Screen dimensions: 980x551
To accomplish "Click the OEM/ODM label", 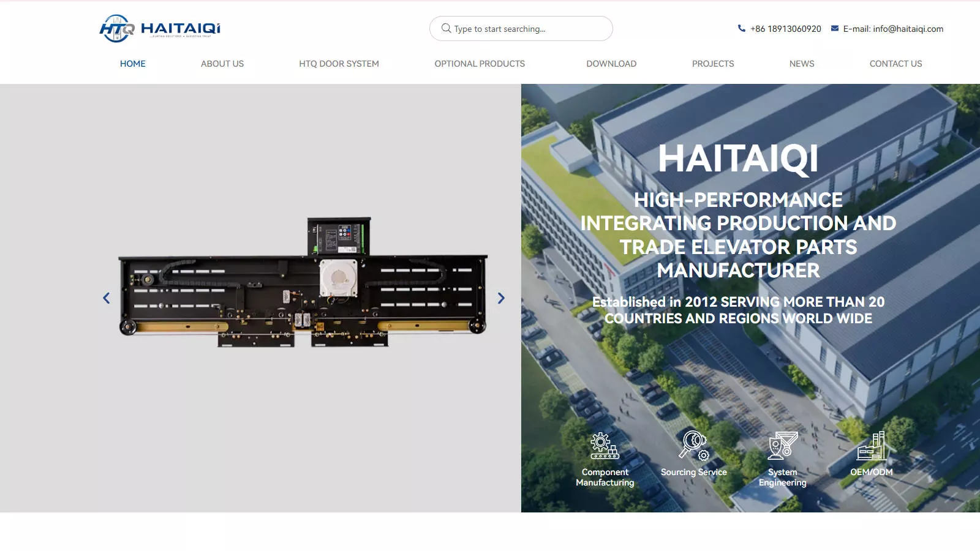I will pos(872,472).
